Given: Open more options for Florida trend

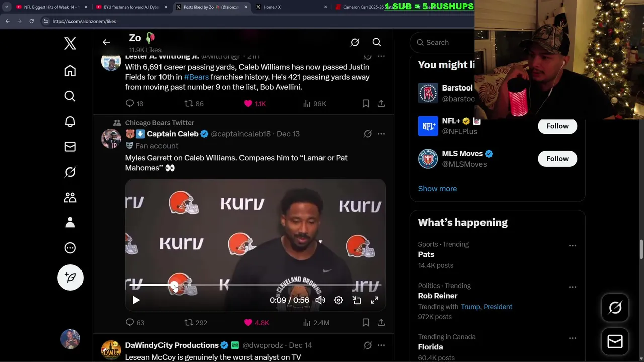Looking at the screenshot, I should coord(572,338).
